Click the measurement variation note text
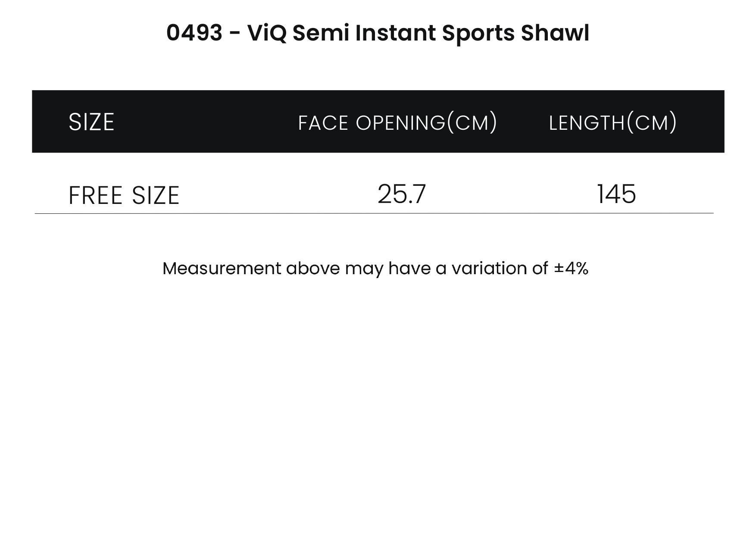Image resolution: width=756 pixels, height=535 pixels. pos(375,269)
